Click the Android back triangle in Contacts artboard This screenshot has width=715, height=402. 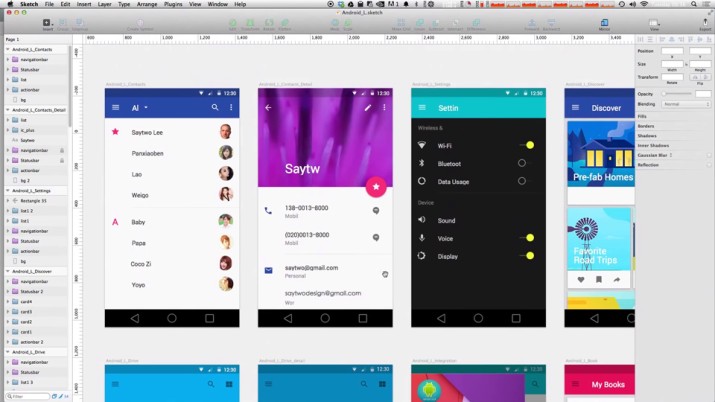click(x=135, y=318)
